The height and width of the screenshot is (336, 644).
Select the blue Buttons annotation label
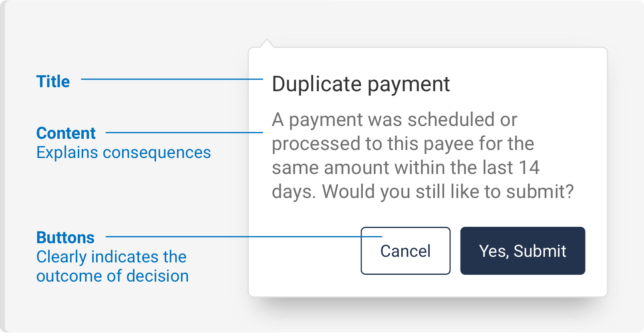tap(65, 238)
